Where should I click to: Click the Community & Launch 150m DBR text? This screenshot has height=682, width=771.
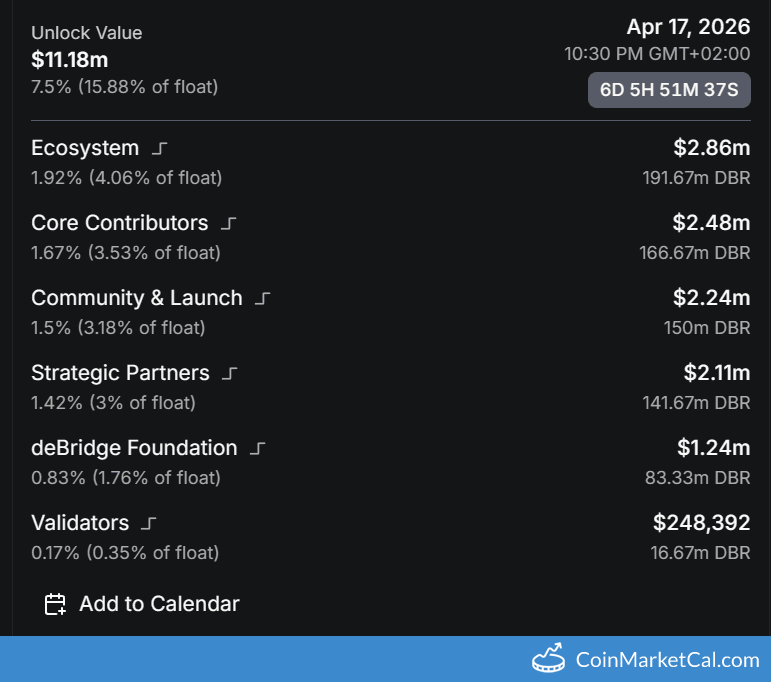click(706, 328)
